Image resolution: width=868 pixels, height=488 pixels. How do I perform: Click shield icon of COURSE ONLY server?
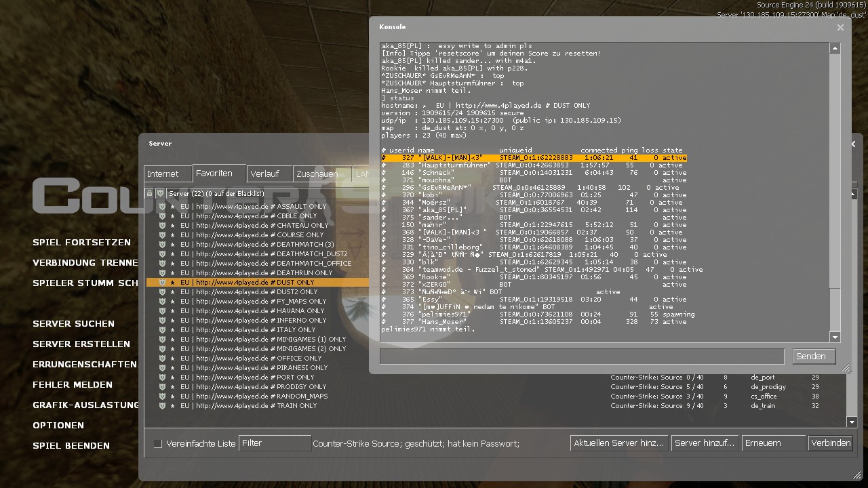[x=162, y=235]
